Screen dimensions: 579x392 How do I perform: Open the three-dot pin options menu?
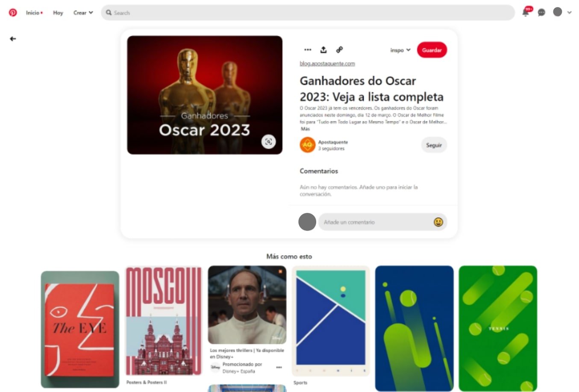308,50
